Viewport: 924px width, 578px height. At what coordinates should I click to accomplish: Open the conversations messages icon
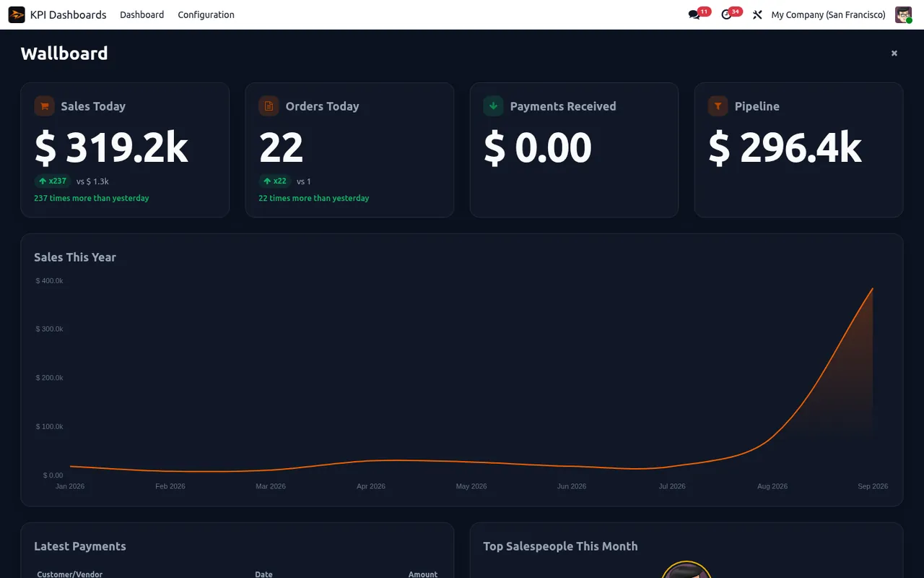[x=694, y=14]
